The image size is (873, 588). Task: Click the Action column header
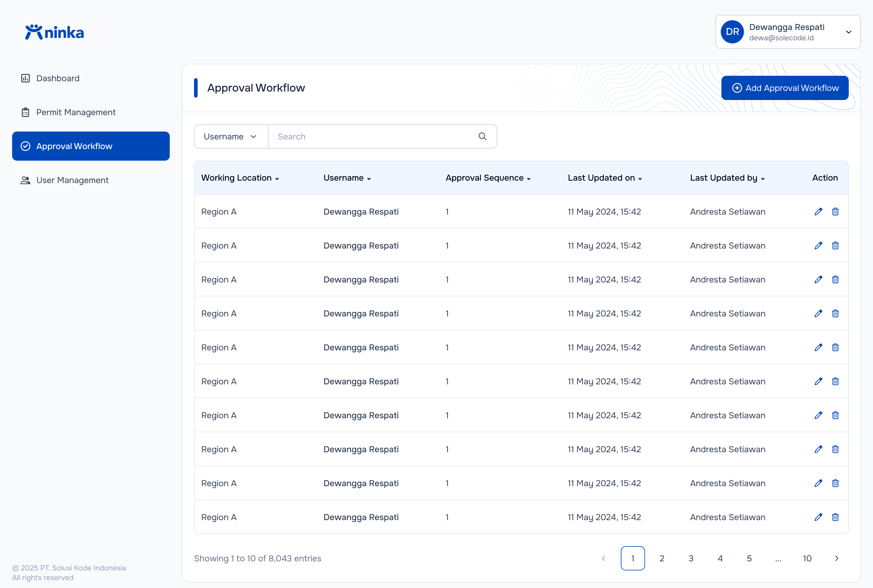point(824,178)
